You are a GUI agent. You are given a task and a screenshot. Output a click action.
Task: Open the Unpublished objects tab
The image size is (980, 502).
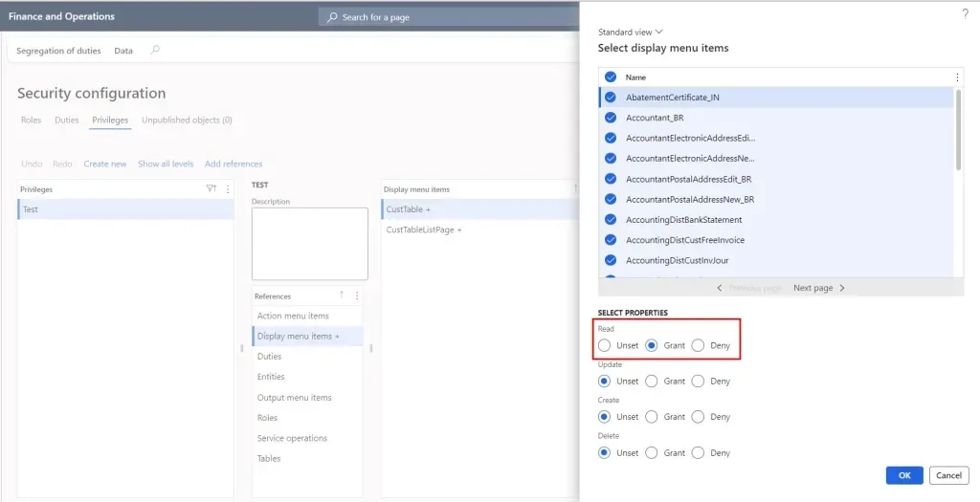187,120
